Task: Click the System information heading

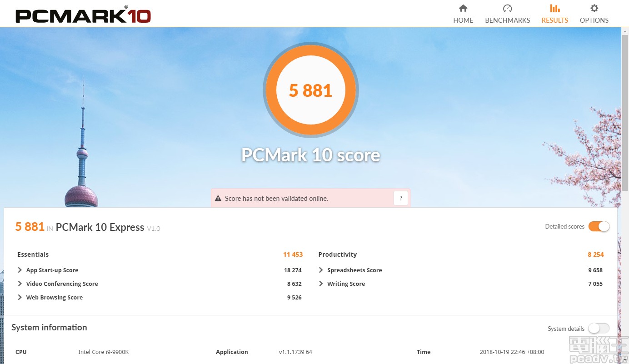Action: coord(49,327)
